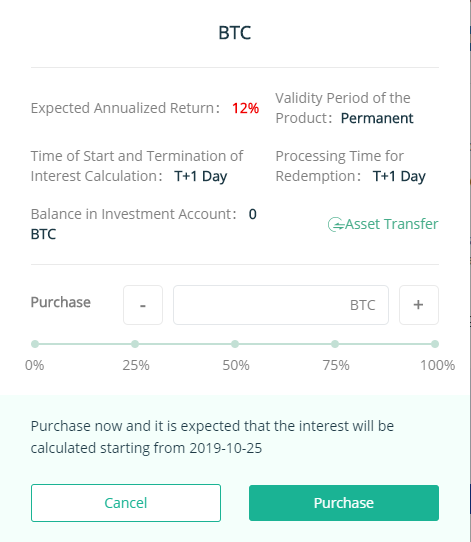Click the red 12% annualized return value
The height and width of the screenshot is (542, 471).
click(x=245, y=108)
